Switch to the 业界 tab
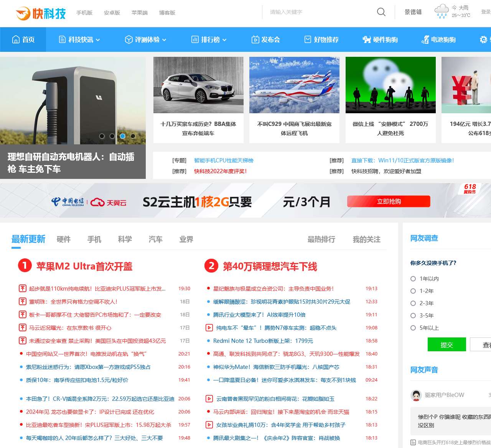Image resolution: width=491 pixels, height=448 pixels. pos(186,240)
